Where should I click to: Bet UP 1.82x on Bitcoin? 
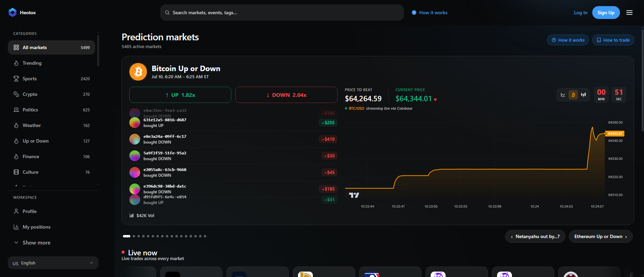180,95
